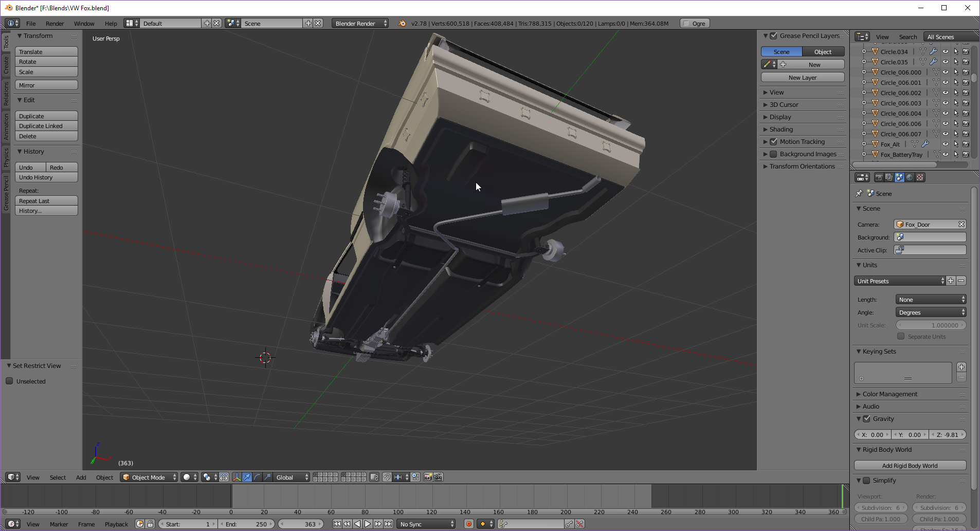Switch to the Object grease pencil tab
Screen dimensions: 980x531
click(x=823, y=52)
